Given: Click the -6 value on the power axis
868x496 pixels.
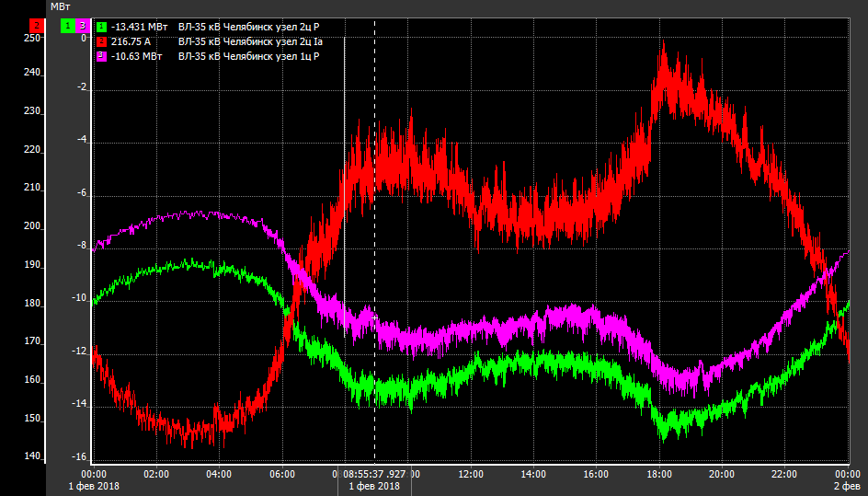Looking at the screenshot, I should tap(82, 193).
